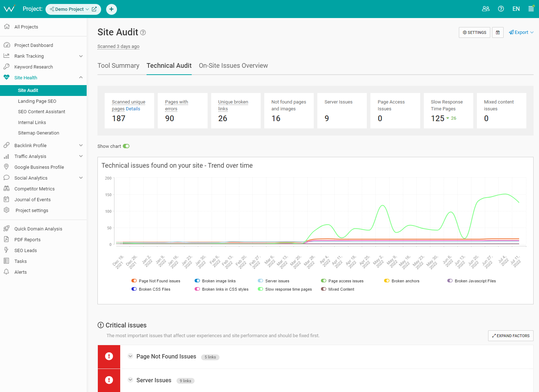The image size is (539, 392).
Task: Click the help question mark icon in header
Action: pos(501,9)
